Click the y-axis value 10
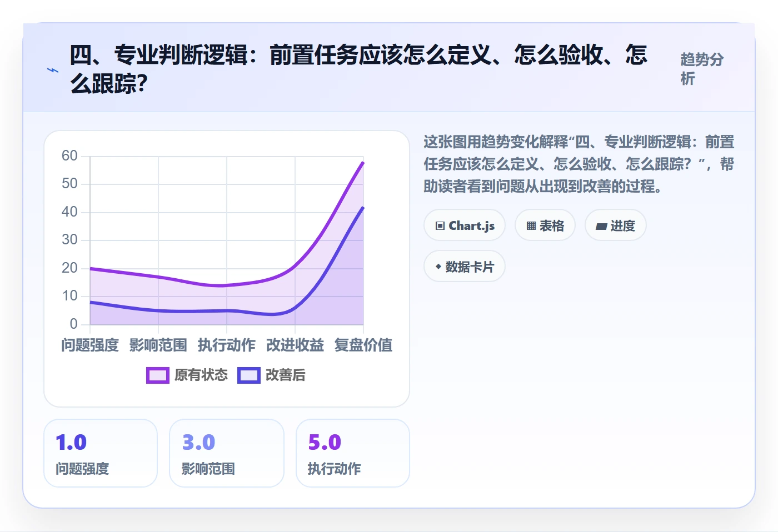Image resolution: width=778 pixels, height=532 pixels. [69, 296]
